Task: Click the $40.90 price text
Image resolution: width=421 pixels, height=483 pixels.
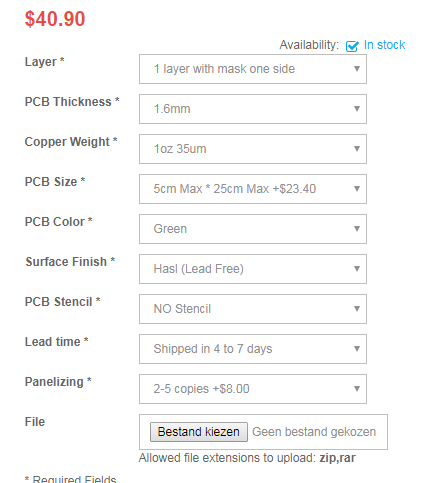Action: [55, 19]
